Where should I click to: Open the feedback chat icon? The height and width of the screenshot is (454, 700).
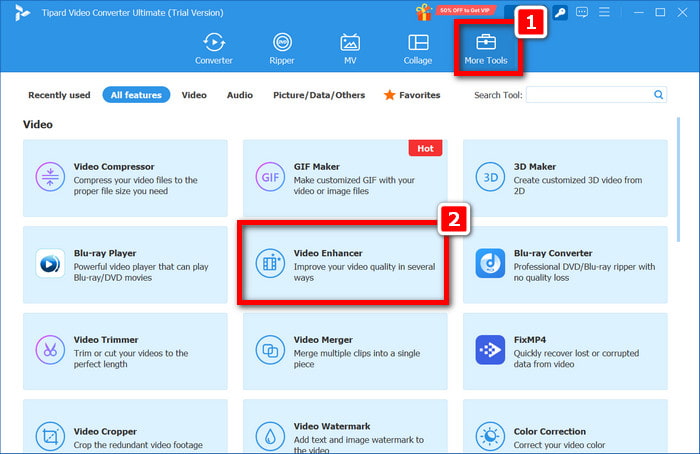click(582, 12)
